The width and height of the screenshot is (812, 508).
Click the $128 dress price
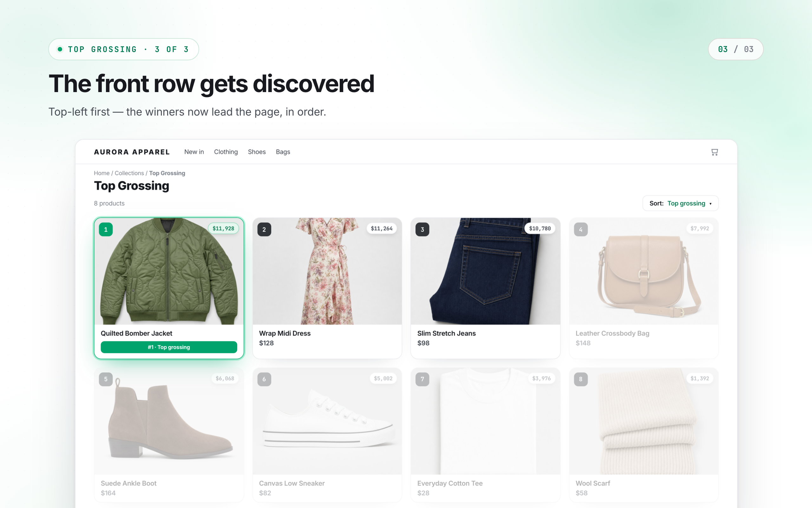coord(266,343)
